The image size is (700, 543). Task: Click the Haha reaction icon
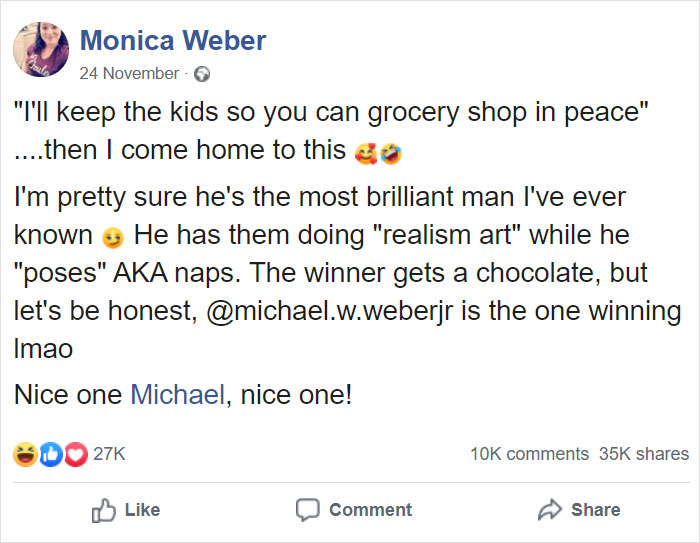(24, 454)
